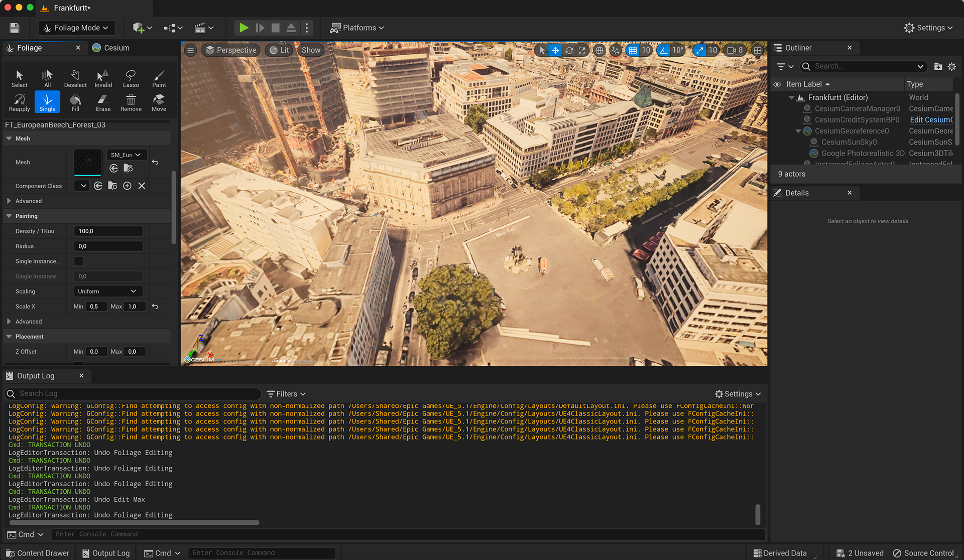Image resolution: width=964 pixels, height=560 pixels.
Task: Open the quick add content menu
Action: 142,28
